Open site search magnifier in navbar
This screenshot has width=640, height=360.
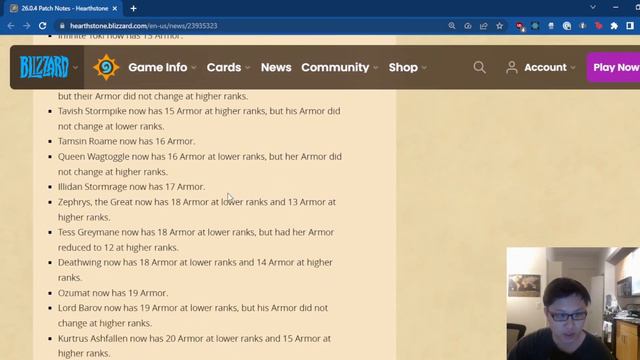(480, 67)
